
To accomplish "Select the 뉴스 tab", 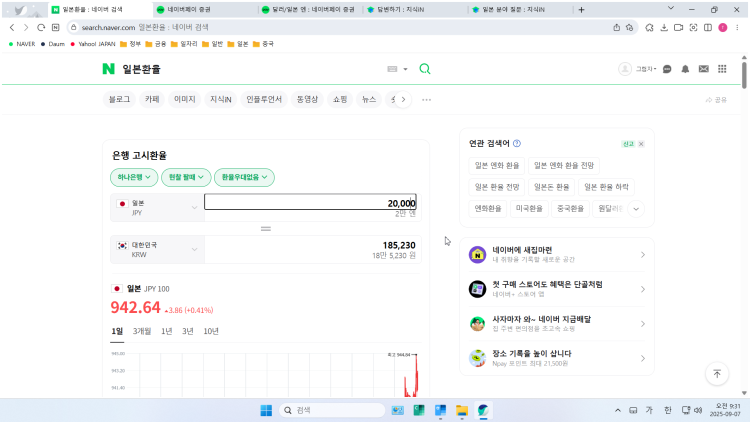I will [369, 100].
